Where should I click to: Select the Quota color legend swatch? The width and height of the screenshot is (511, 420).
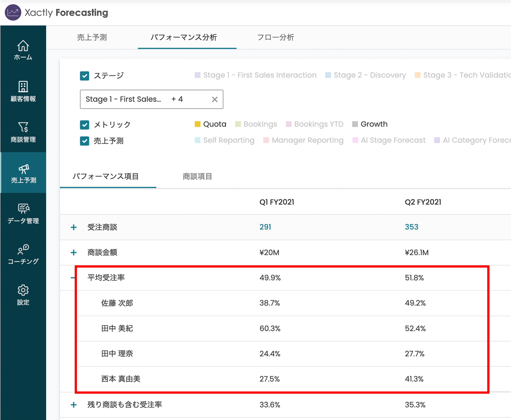click(x=198, y=124)
